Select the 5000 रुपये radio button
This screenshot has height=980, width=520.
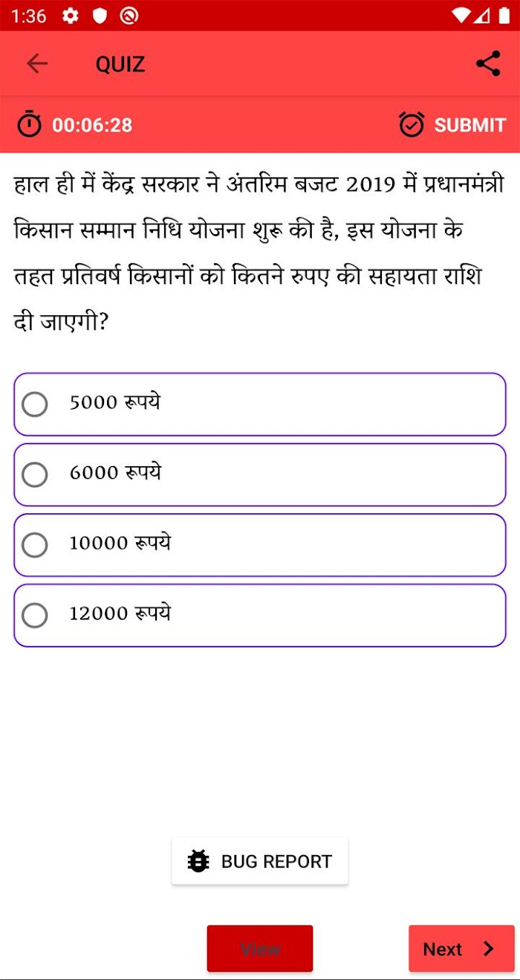(35, 404)
